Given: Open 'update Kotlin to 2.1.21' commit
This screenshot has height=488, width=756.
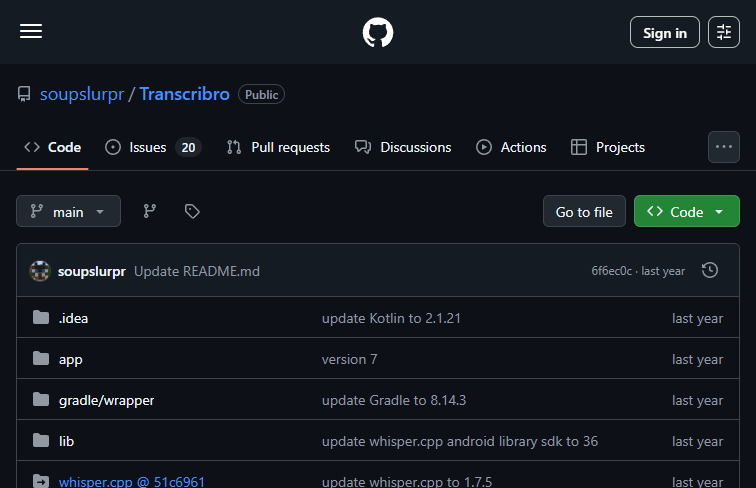Looking at the screenshot, I should click(391, 318).
